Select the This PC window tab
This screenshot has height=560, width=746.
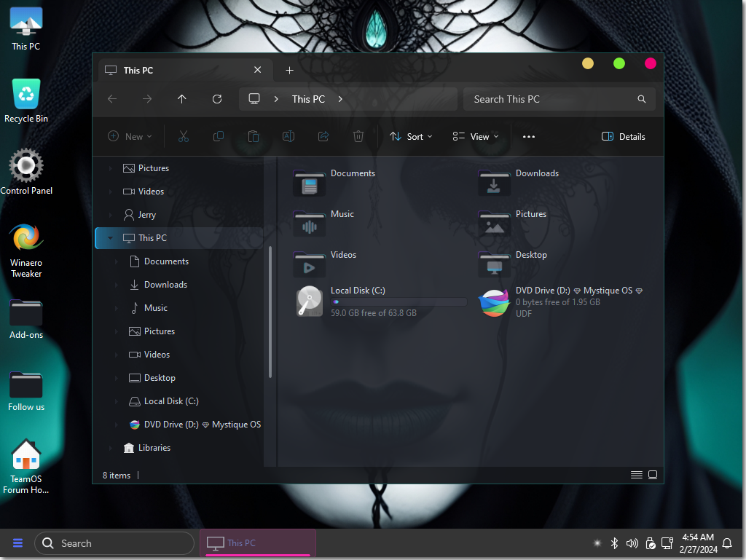click(x=175, y=71)
